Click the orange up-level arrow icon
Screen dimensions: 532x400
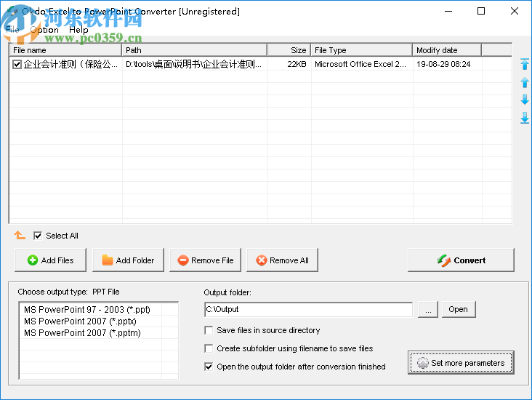pyautogui.click(x=20, y=235)
